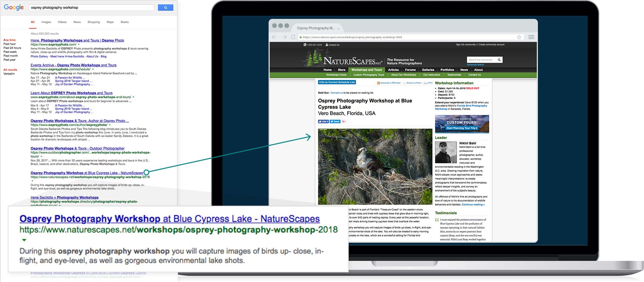Switch to the Images search tab
This screenshot has width=644, height=282.
(x=46, y=22)
